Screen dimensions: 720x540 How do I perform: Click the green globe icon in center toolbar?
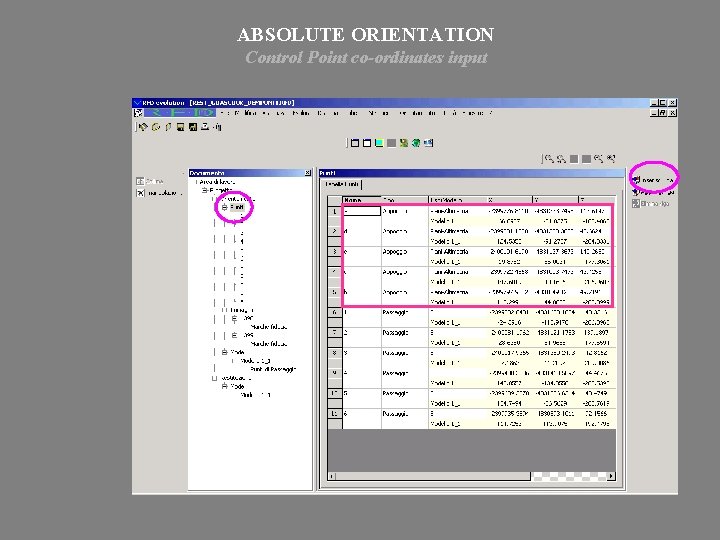(x=416, y=143)
